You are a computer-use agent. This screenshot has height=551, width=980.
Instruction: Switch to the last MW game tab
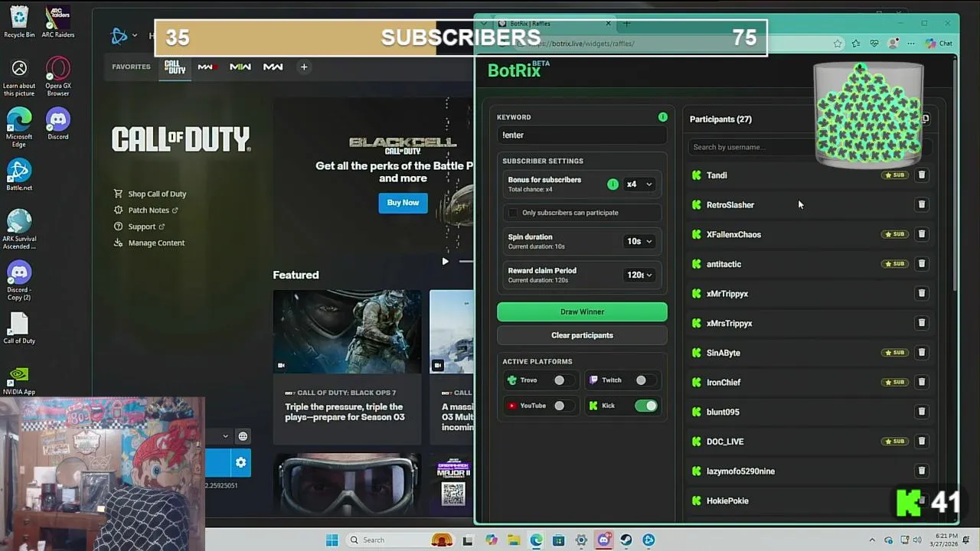coord(273,67)
